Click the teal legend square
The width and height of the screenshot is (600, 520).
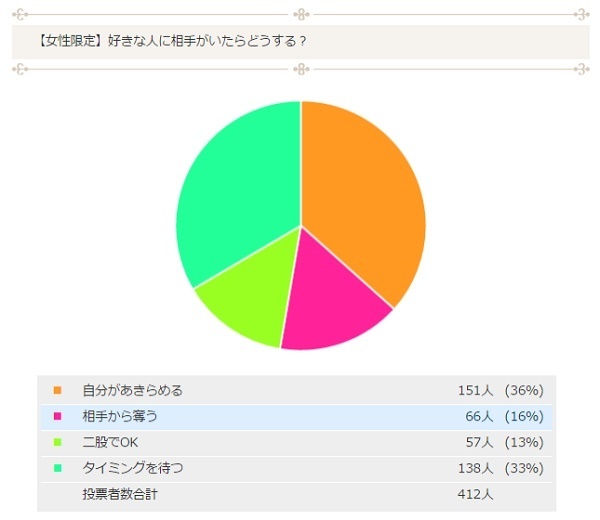click(x=57, y=468)
